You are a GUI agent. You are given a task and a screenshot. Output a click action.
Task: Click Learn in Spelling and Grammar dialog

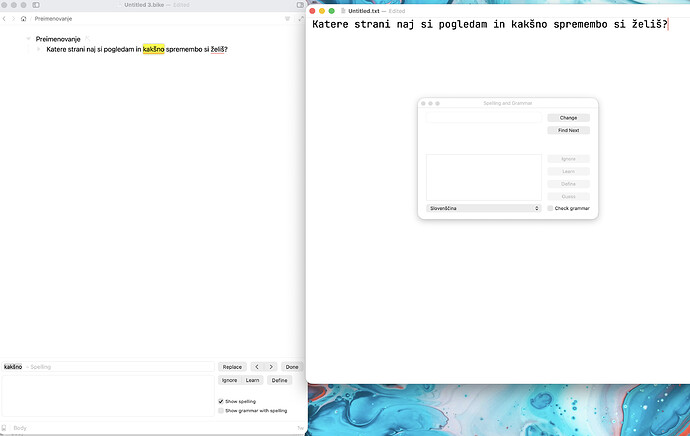point(568,171)
